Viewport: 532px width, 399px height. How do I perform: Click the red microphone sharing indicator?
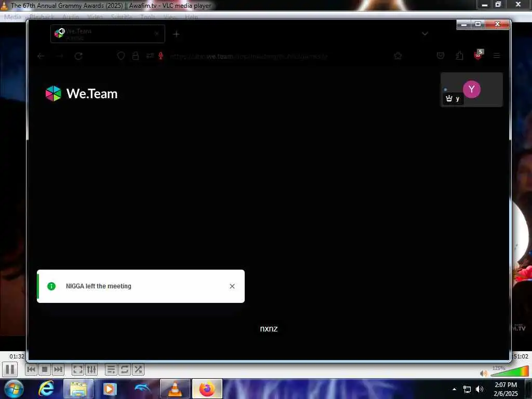(x=161, y=56)
